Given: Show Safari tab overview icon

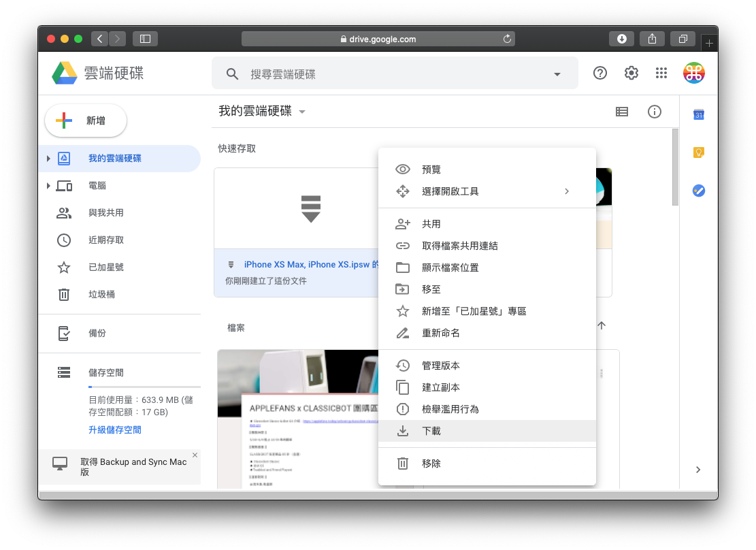Looking at the screenshot, I should [x=683, y=39].
